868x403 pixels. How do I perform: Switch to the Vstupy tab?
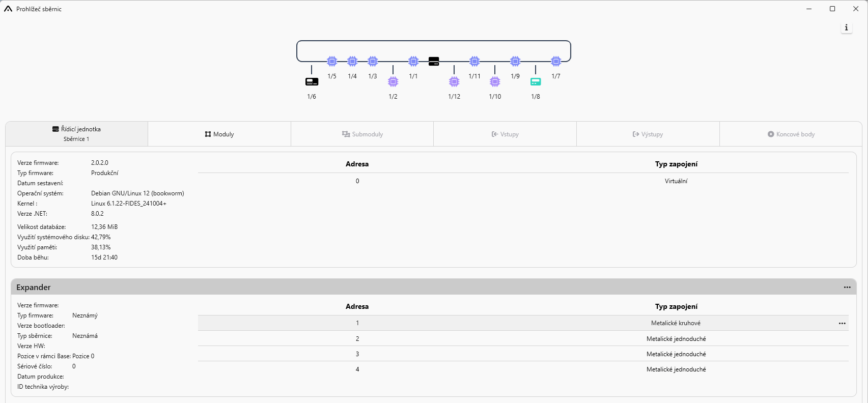[x=505, y=134]
